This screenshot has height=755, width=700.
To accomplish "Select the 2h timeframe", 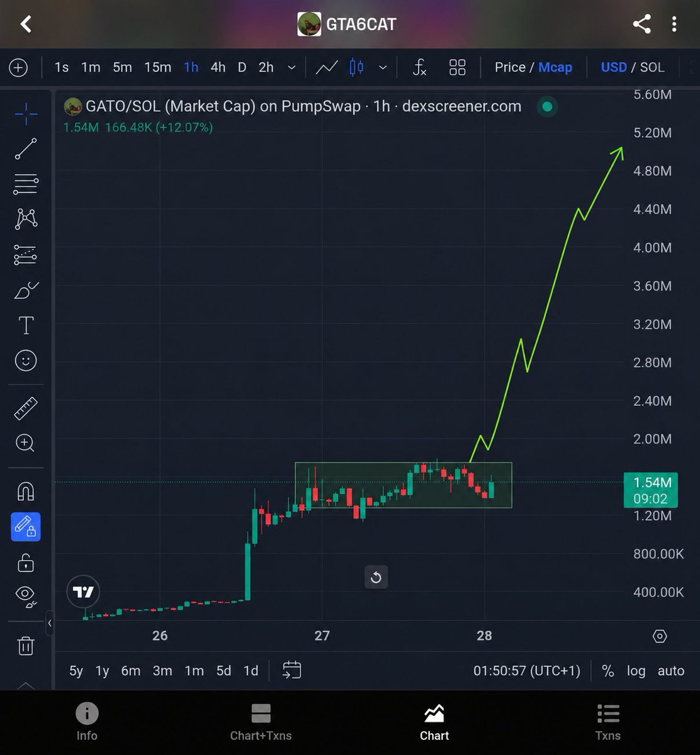I will pyautogui.click(x=266, y=67).
